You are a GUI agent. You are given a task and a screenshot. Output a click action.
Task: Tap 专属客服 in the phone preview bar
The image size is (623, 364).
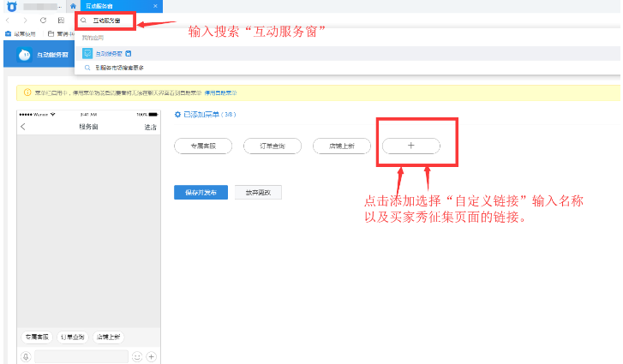pyautogui.click(x=37, y=337)
